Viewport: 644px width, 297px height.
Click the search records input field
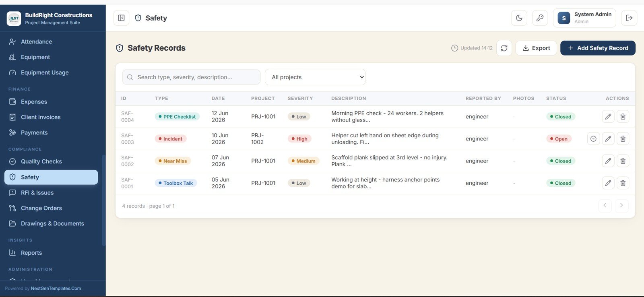click(191, 77)
